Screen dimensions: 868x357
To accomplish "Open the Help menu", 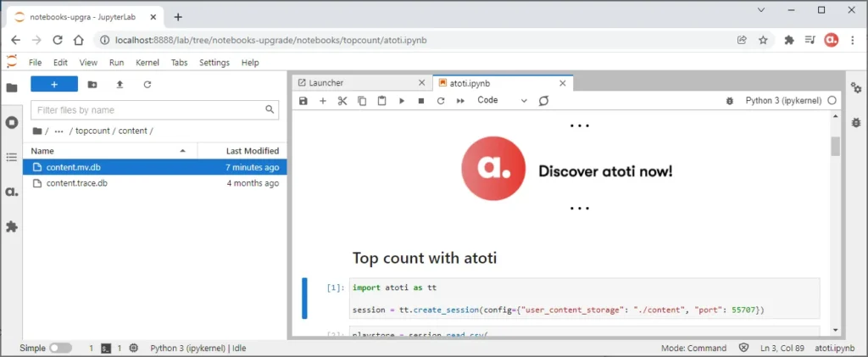I will pyautogui.click(x=250, y=63).
